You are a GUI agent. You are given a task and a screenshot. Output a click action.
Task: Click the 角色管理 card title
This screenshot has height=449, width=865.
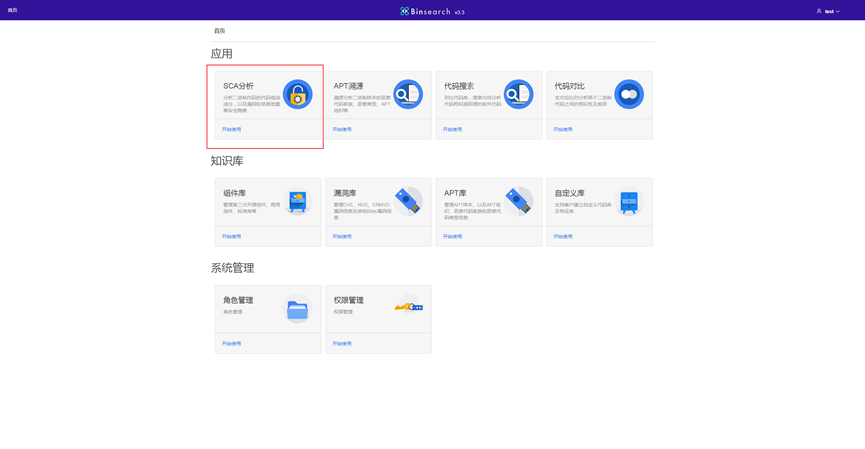(x=238, y=300)
